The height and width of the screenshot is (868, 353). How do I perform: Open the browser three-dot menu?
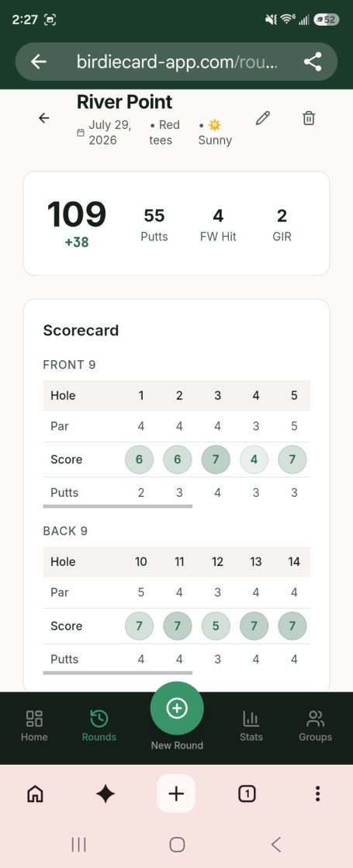[317, 793]
